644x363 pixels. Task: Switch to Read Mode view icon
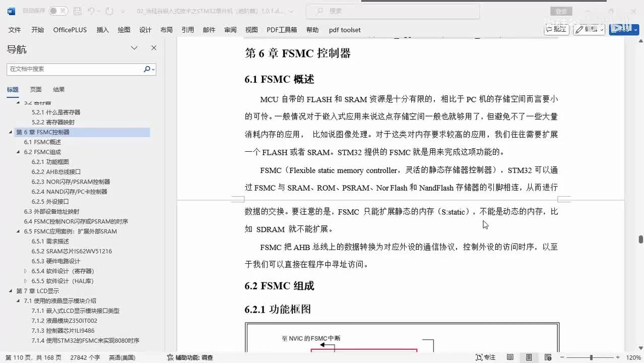[x=510, y=357]
